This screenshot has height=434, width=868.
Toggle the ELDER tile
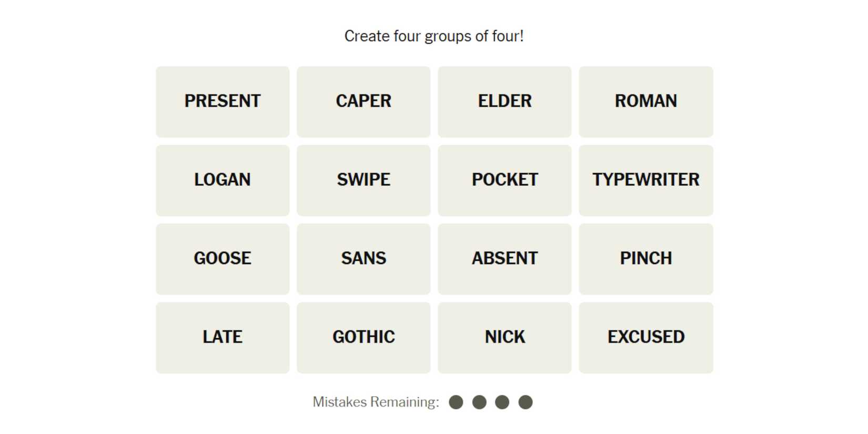504,102
